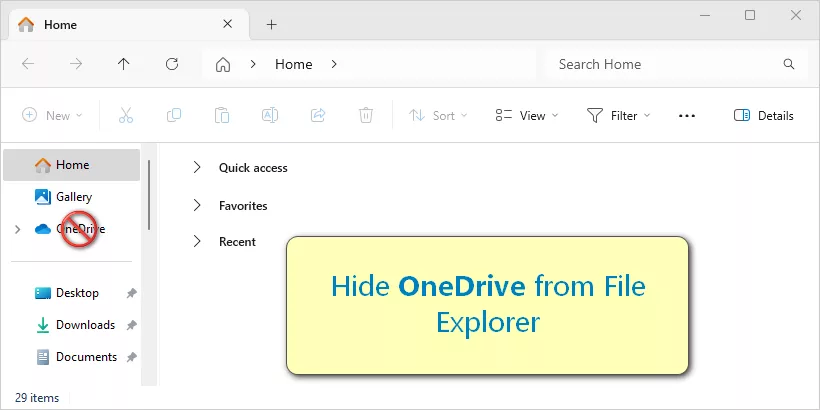
Task: Click the Share icon in toolbar
Action: pyautogui.click(x=318, y=115)
